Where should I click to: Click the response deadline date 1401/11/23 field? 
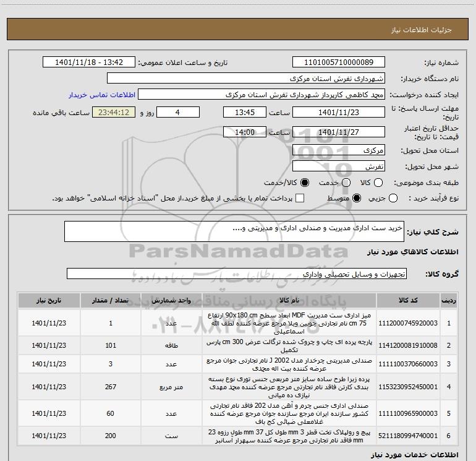339,113
